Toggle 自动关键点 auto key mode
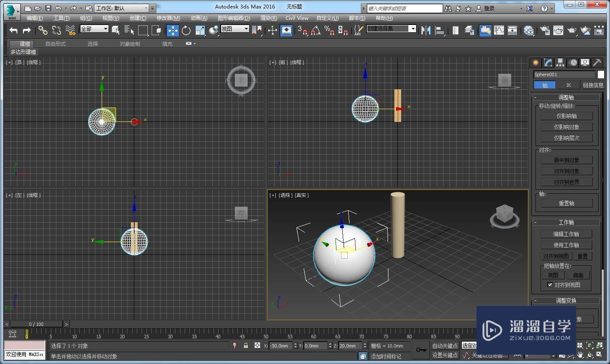This screenshot has height=364, width=610. 444,346
